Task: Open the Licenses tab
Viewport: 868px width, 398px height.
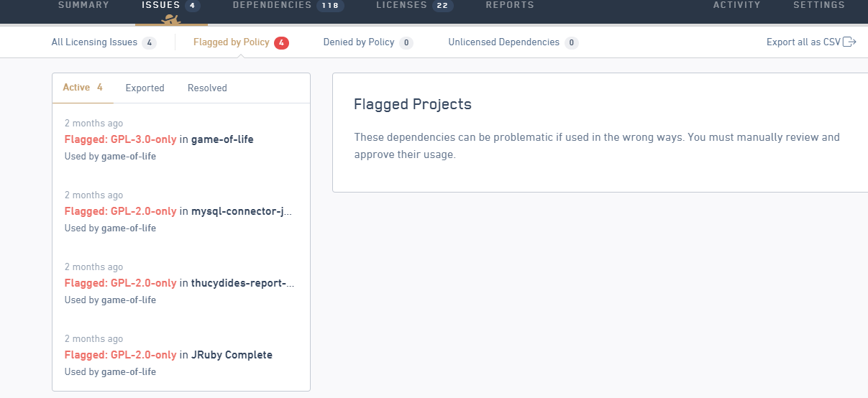Action: click(x=415, y=6)
